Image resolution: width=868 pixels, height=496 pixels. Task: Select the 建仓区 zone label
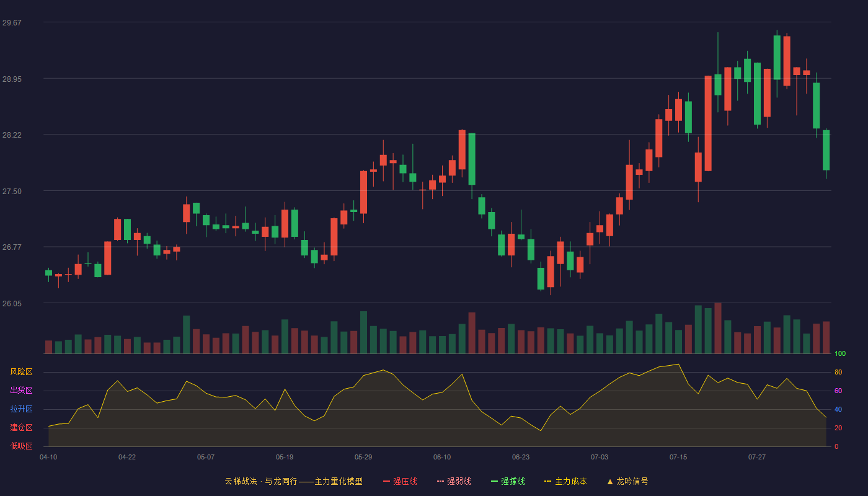coord(21,428)
